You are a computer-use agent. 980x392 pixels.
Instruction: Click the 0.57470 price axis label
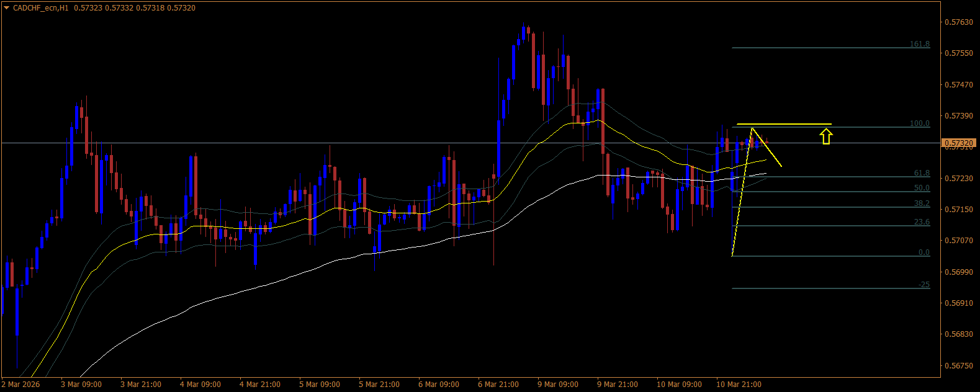958,84
